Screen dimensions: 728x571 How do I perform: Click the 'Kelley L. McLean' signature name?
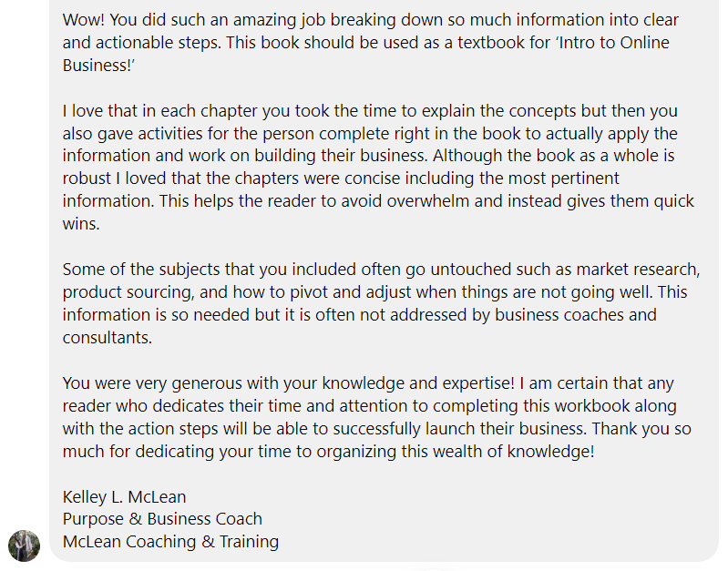[124, 496]
